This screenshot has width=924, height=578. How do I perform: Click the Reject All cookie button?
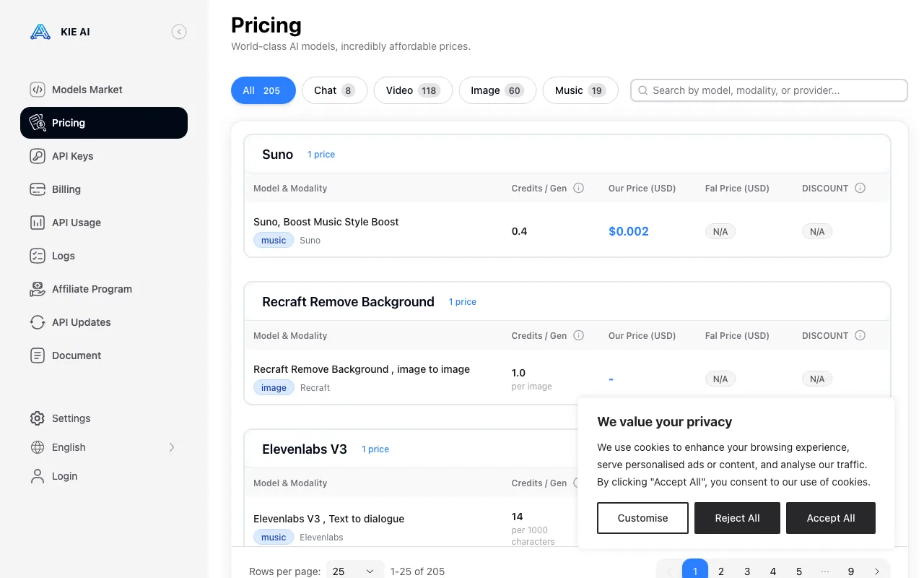[737, 518]
